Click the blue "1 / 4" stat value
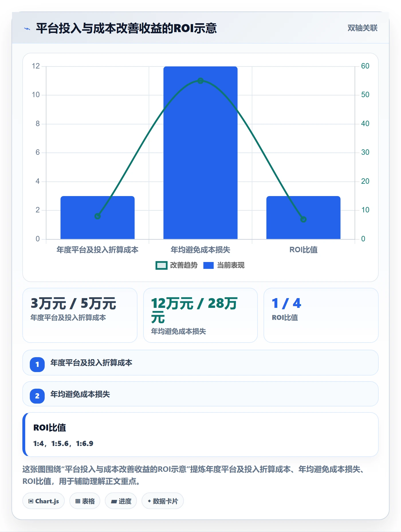Screen dimensions: 401x532 point(286,303)
